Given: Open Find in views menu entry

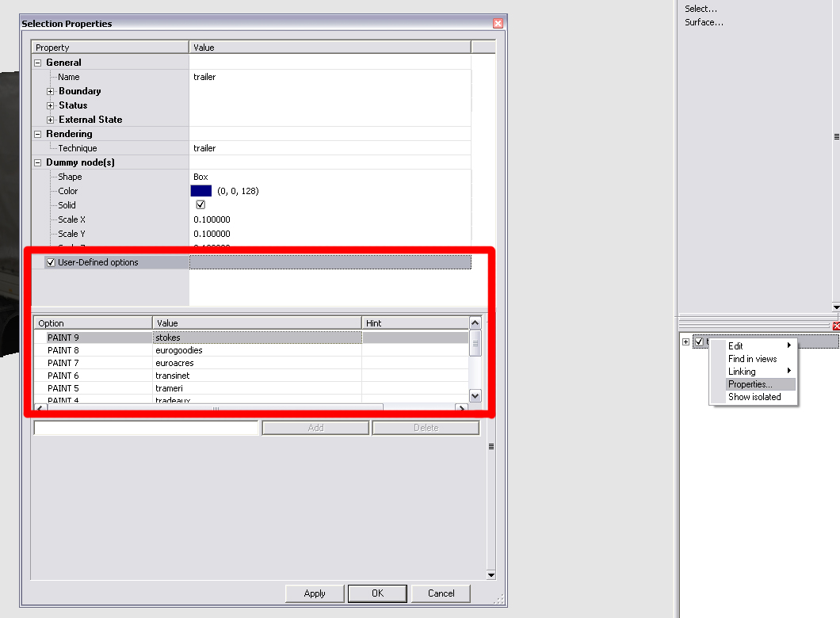Looking at the screenshot, I should pyautogui.click(x=752, y=359).
